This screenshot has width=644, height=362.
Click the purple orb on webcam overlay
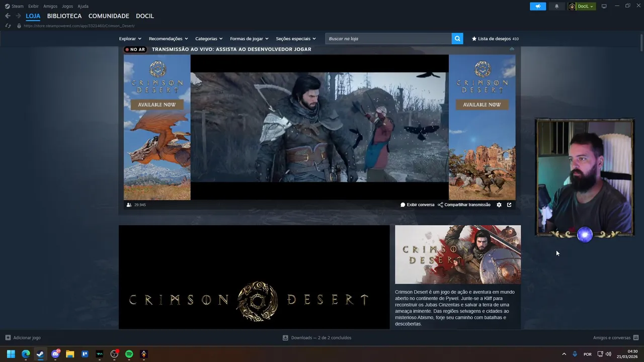(585, 235)
